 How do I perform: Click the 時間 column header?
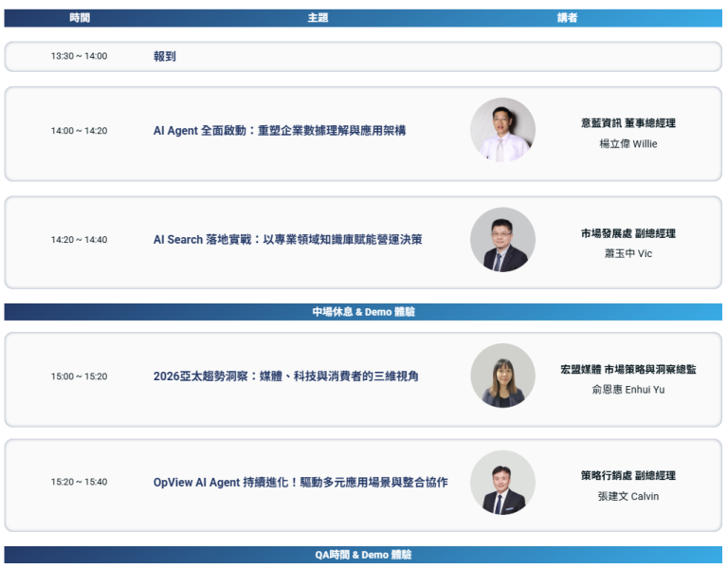80,18
